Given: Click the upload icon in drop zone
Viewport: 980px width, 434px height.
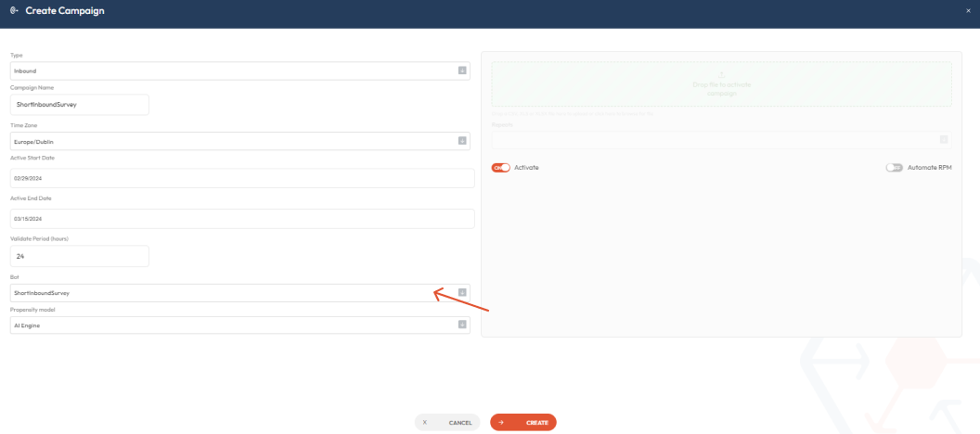Looking at the screenshot, I should [721, 75].
